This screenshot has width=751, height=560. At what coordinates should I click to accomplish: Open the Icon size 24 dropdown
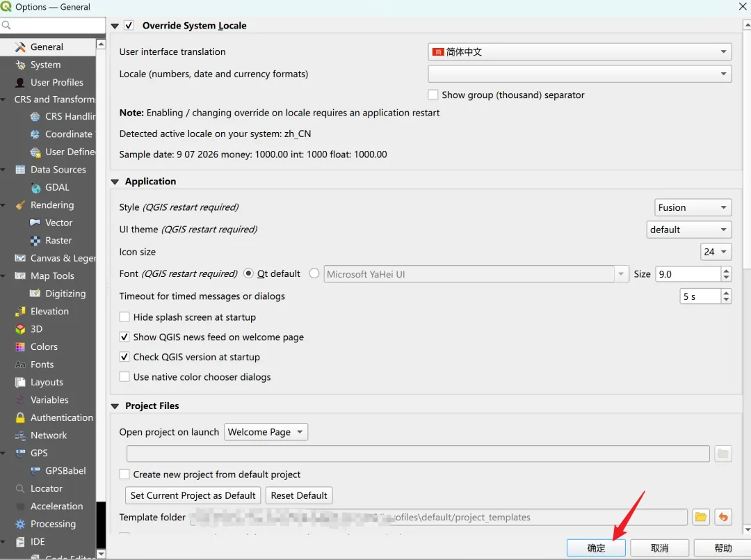click(716, 252)
